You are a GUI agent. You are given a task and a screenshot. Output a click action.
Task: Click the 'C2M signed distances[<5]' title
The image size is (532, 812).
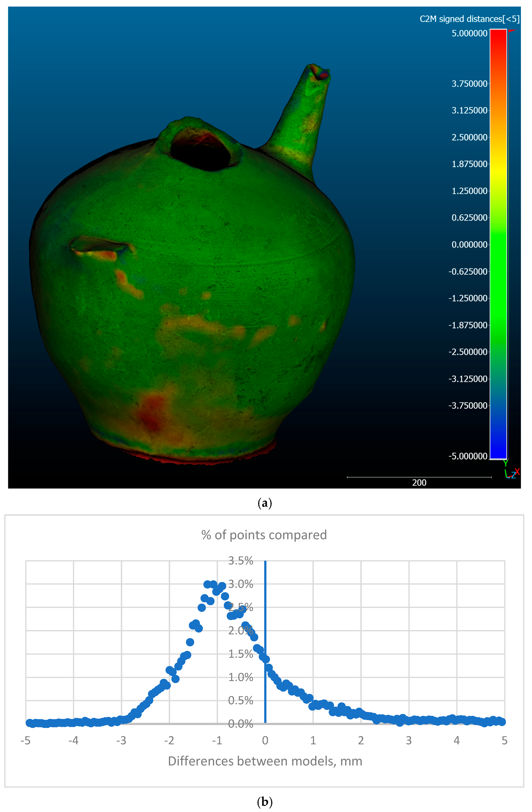pos(469,19)
